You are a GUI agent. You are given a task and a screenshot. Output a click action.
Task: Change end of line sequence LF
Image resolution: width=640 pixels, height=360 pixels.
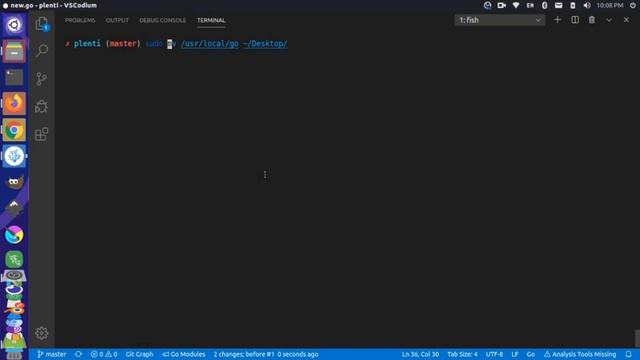(x=515, y=354)
